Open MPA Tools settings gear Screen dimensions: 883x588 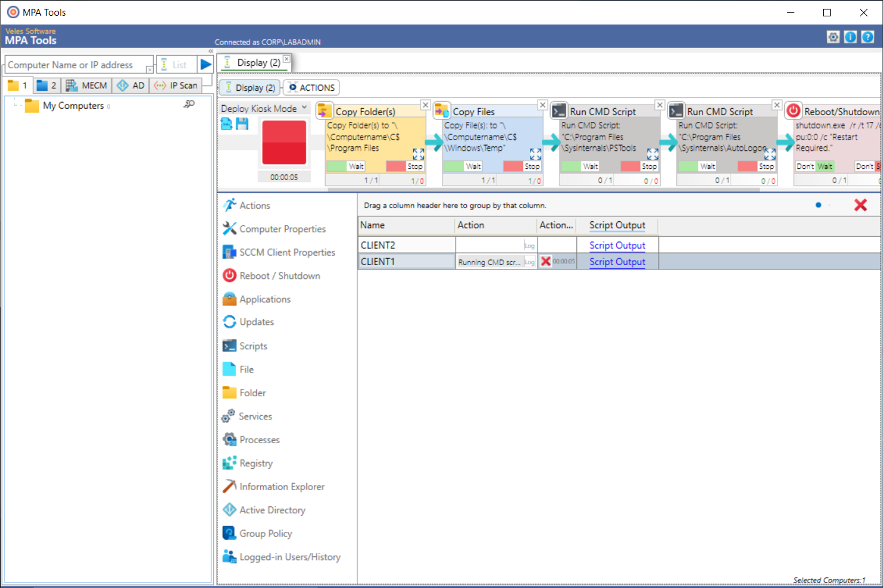coord(833,37)
